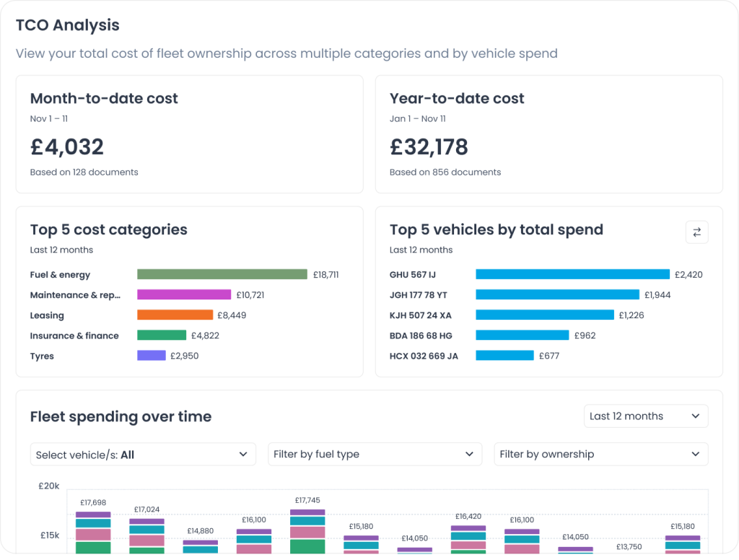This screenshot has width=739, height=560.
Task: Click the orange Leasing bar
Action: coord(175,315)
